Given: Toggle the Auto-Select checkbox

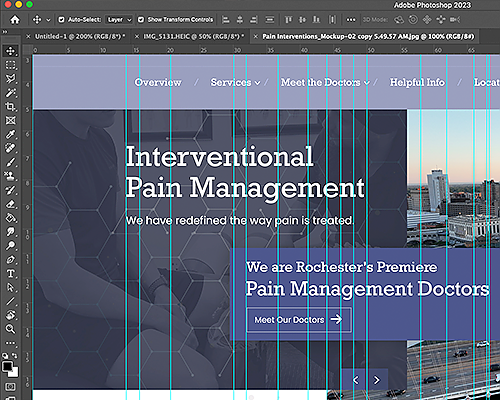Looking at the screenshot, I should tap(61, 20).
